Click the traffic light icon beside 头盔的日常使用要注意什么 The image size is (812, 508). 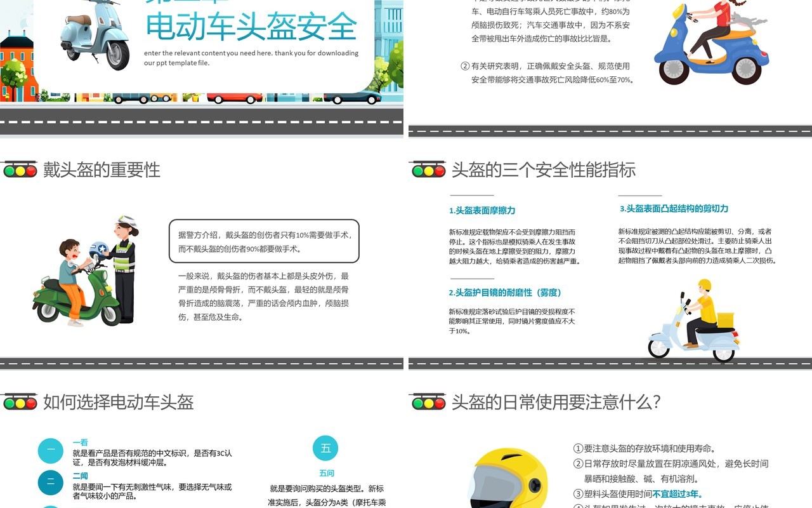click(428, 402)
